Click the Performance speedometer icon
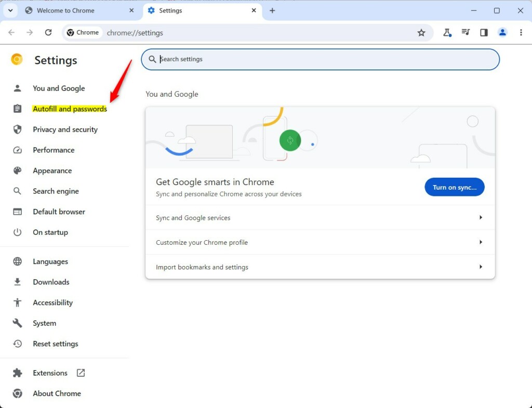This screenshot has width=532, height=408. [x=17, y=150]
